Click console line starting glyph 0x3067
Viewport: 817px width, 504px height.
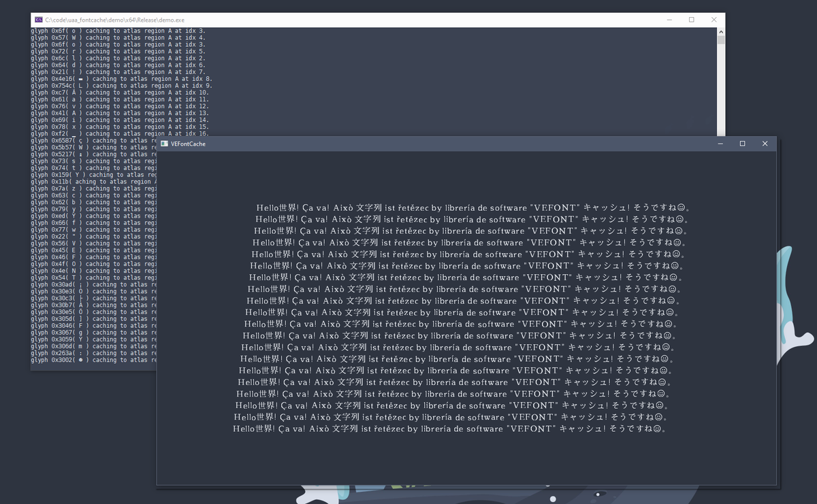[x=94, y=333]
